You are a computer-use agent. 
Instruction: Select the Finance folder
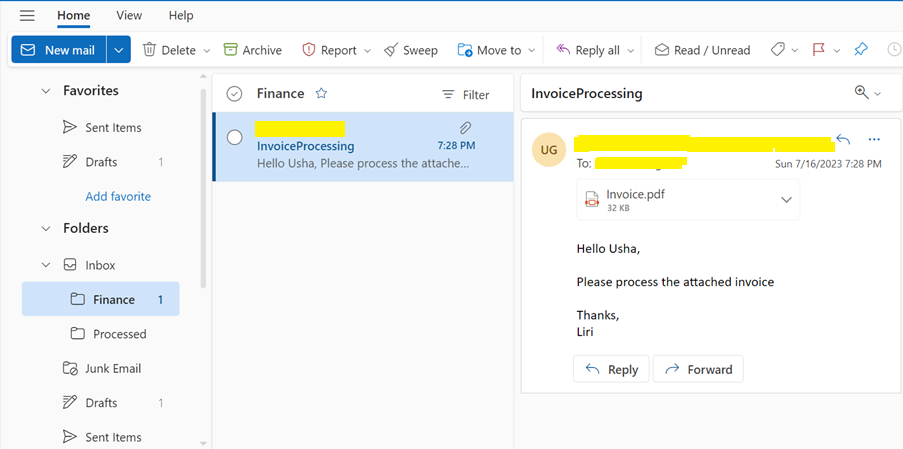(101, 299)
